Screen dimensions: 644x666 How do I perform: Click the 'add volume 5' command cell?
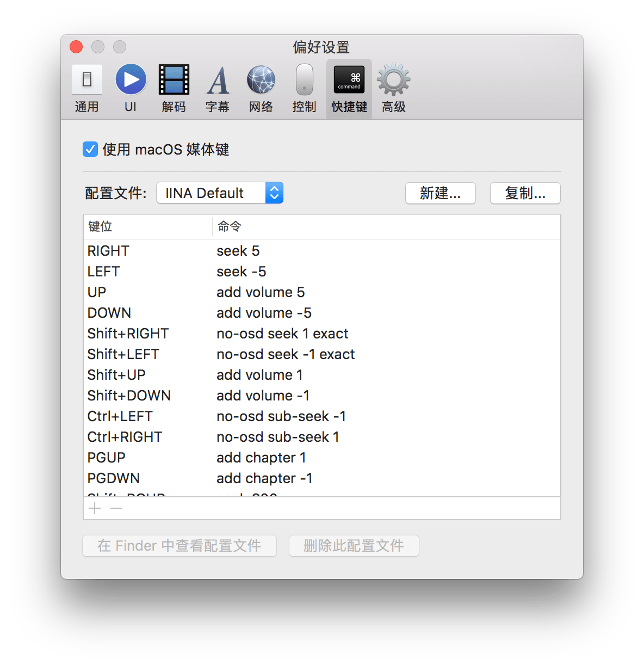pos(261,292)
